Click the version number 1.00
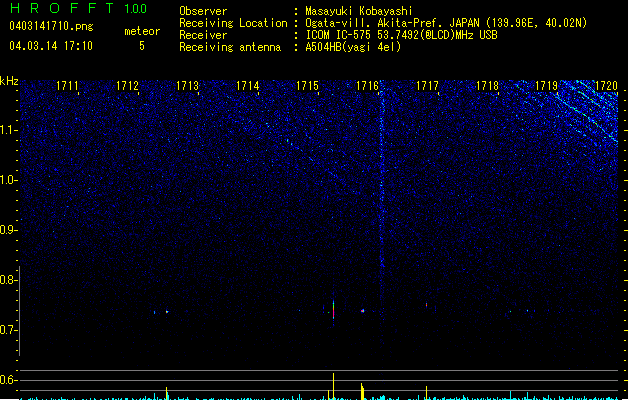The width and height of the screenshot is (629, 400). tap(136, 9)
